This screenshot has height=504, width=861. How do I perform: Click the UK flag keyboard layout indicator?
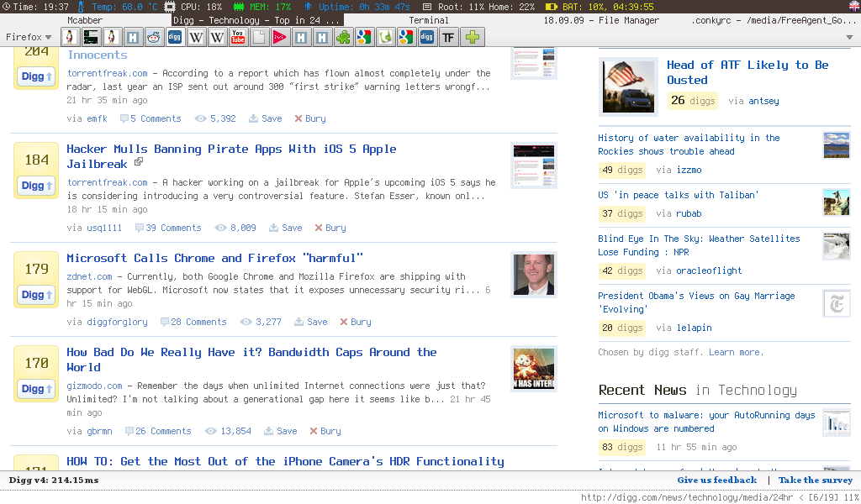point(854,7)
